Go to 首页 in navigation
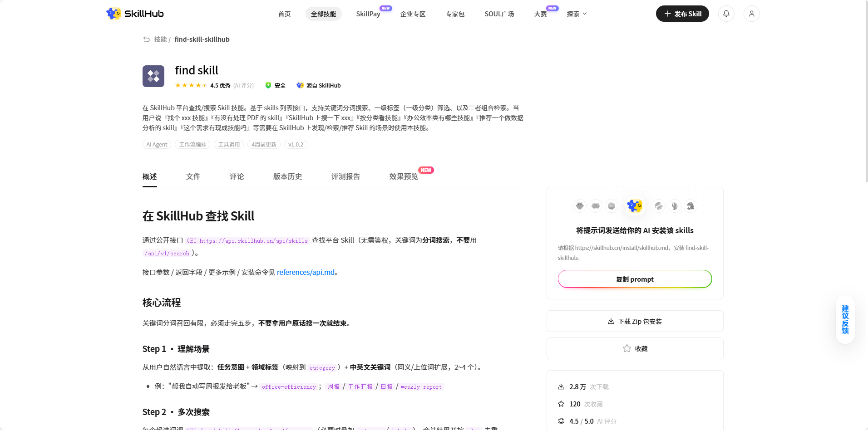The image size is (868, 430). (x=285, y=14)
